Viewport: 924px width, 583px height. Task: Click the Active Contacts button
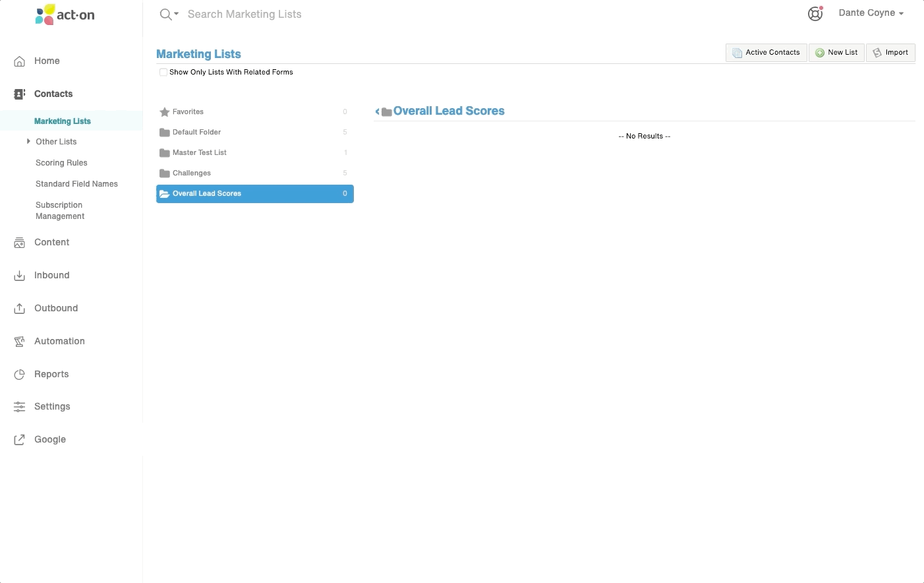coord(766,53)
